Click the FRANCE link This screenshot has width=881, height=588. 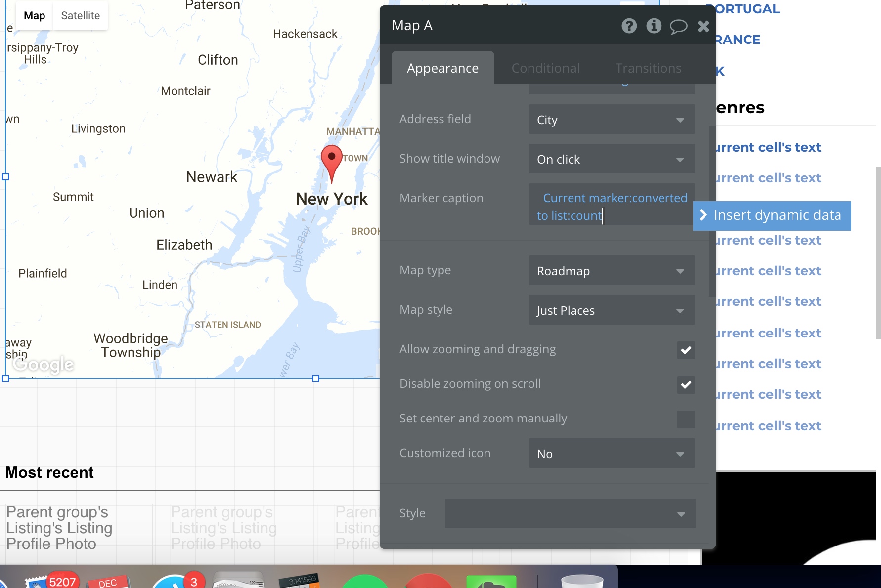[738, 40]
